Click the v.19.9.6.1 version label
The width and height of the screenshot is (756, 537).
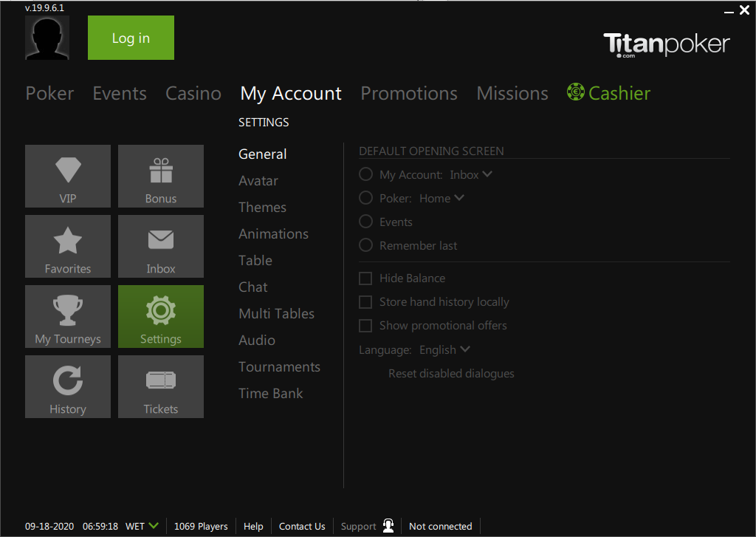[44, 7]
